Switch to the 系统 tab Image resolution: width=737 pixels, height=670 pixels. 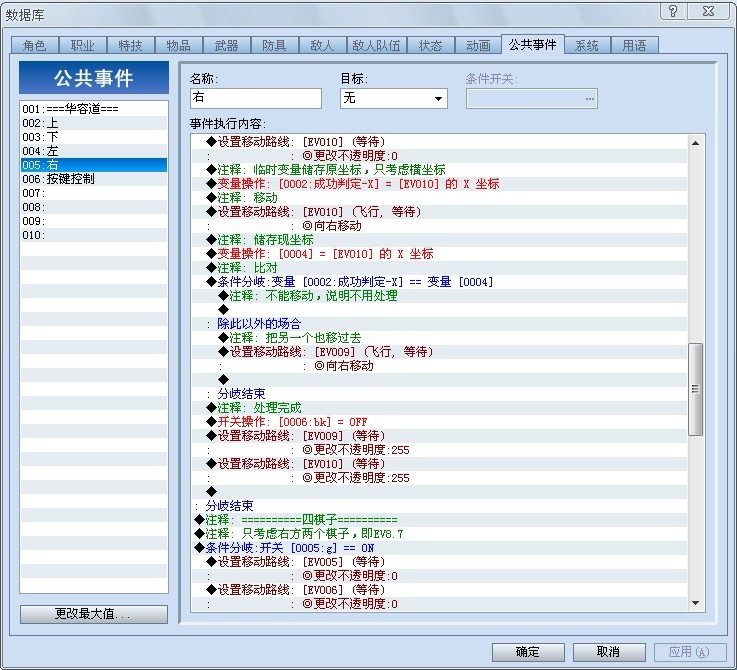(587, 46)
